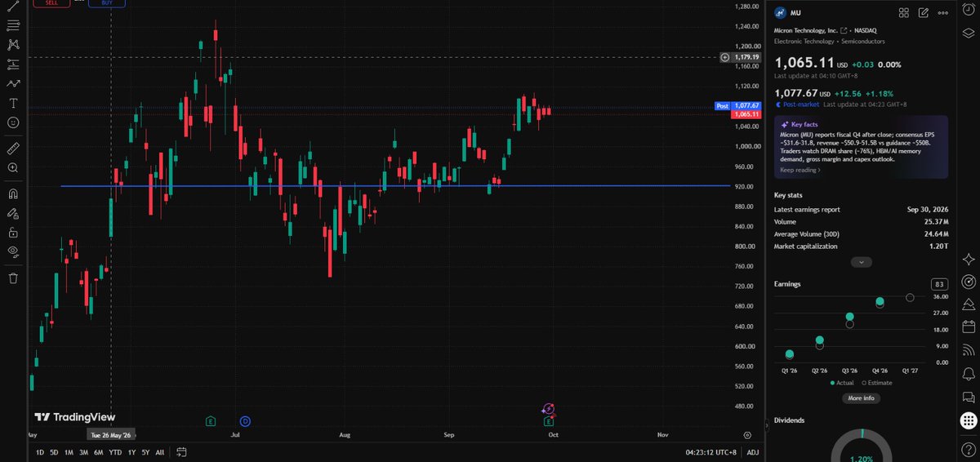Open the sparkle AI sidebar icon
Viewport: 980px width, 462px height.
click(968, 260)
